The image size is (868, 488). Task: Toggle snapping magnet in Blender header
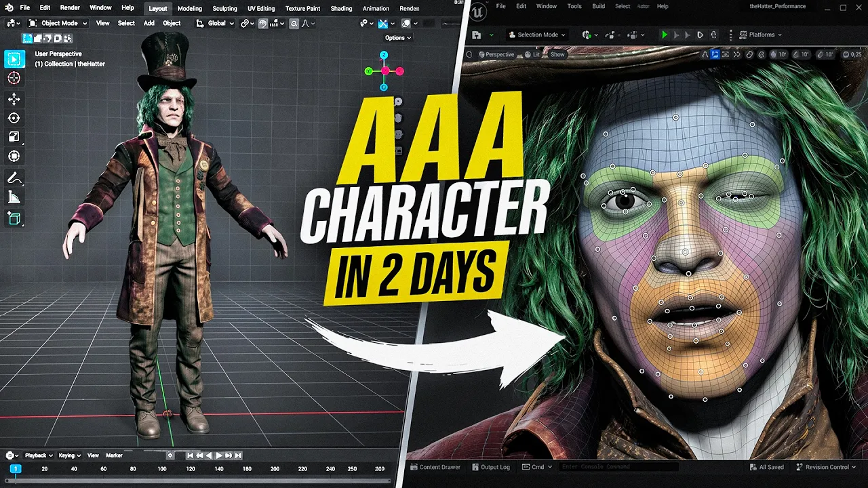pyautogui.click(x=262, y=23)
